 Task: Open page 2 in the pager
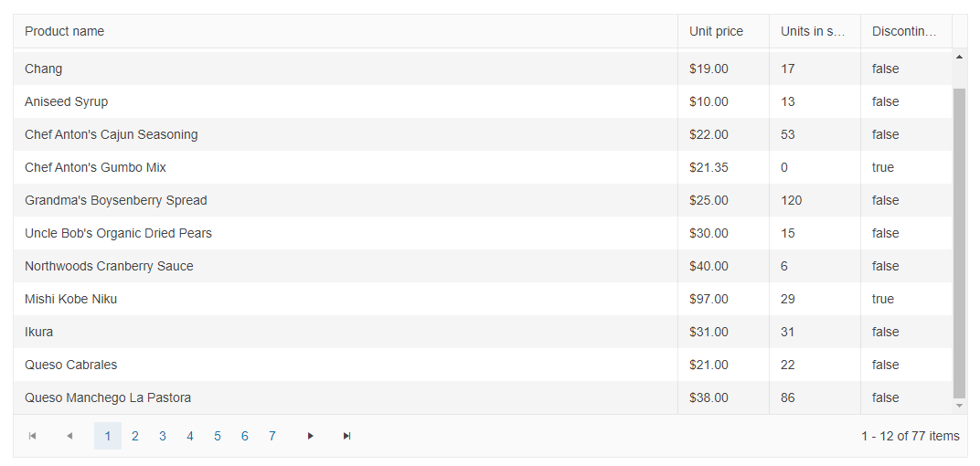click(x=135, y=436)
